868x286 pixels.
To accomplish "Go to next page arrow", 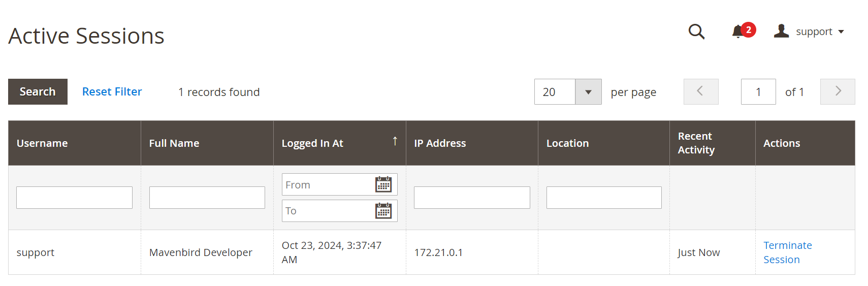I will point(838,91).
